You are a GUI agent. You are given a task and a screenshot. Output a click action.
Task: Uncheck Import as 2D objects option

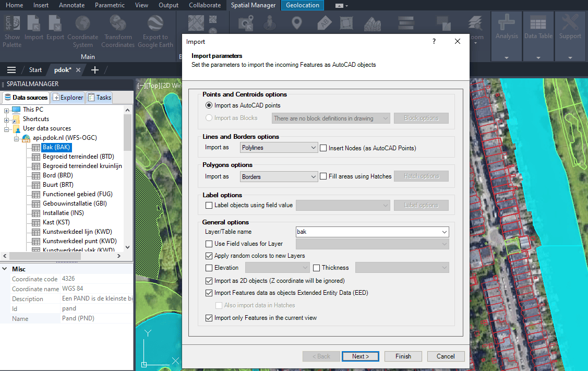(209, 281)
